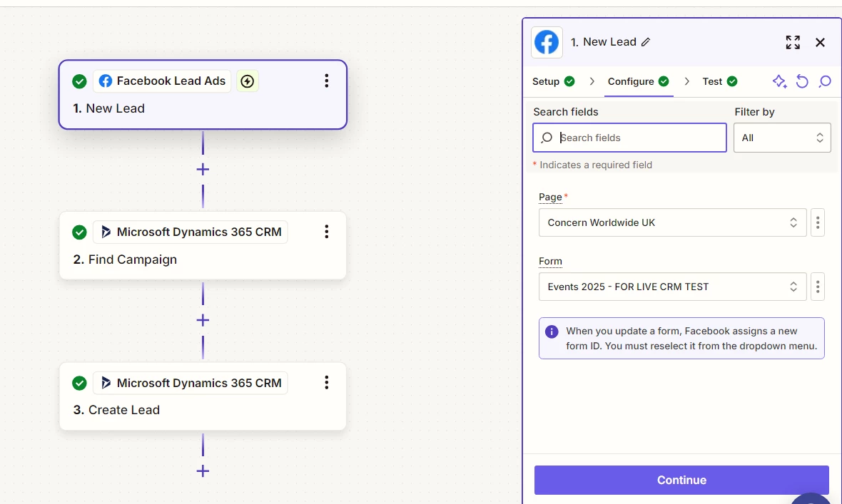The height and width of the screenshot is (504, 842).
Task: Switch to the Test tab
Action: pyautogui.click(x=719, y=81)
